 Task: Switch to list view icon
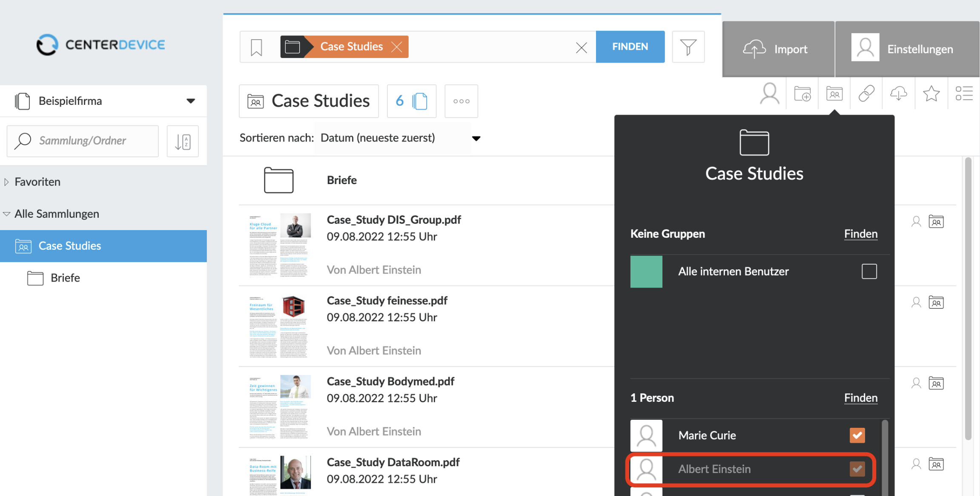coord(964,93)
